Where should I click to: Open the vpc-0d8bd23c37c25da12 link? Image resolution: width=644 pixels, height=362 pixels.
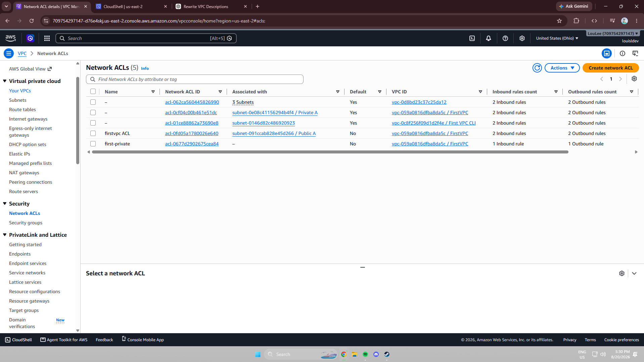point(419,102)
